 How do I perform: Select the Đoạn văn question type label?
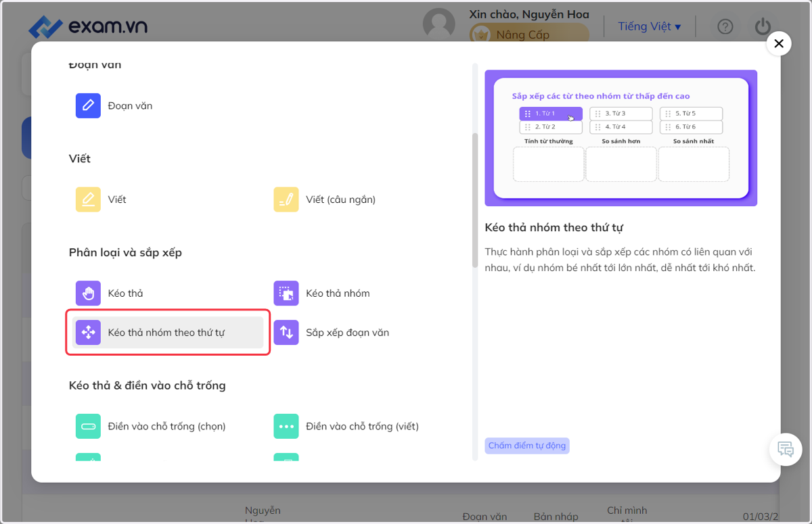coord(130,105)
